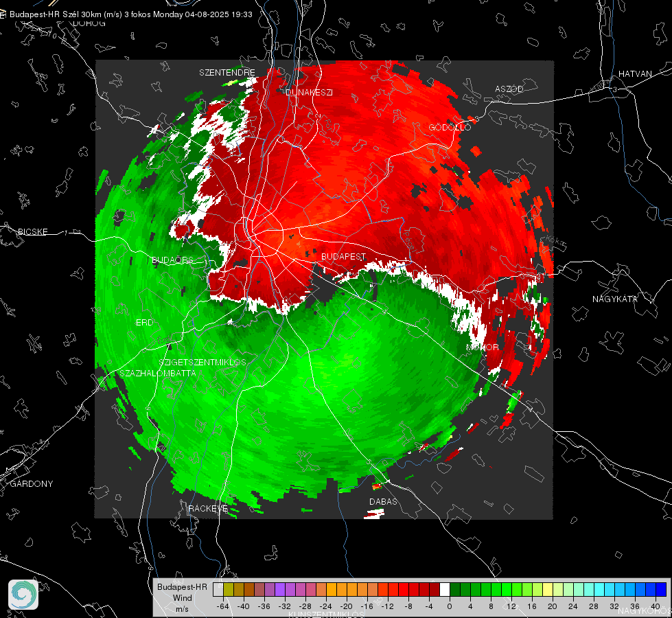Click the GARDONY city label
The width and height of the screenshot is (672, 618).
[x=32, y=484]
